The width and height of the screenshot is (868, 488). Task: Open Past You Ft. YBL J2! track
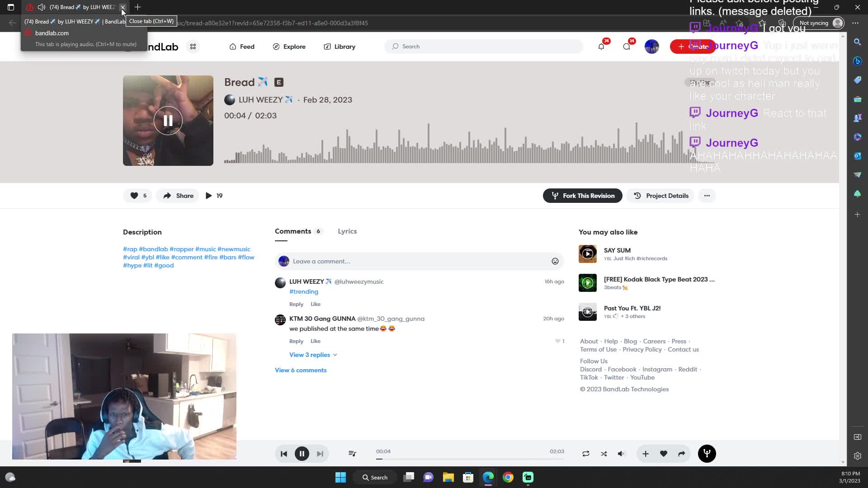[x=632, y=308]
